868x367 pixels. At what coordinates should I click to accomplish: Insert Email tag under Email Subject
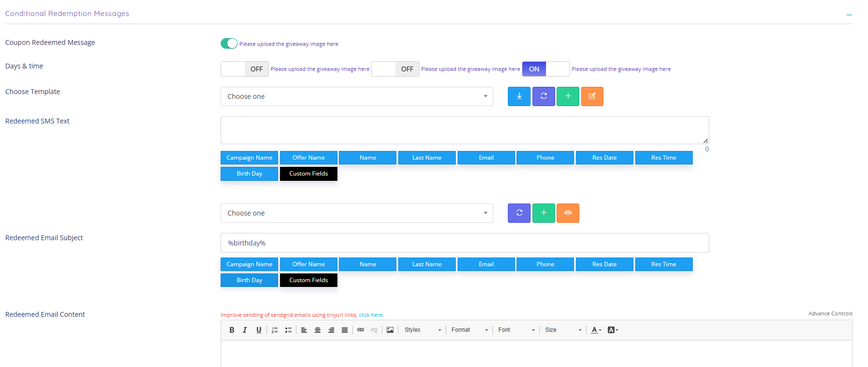tap(486, 264)
